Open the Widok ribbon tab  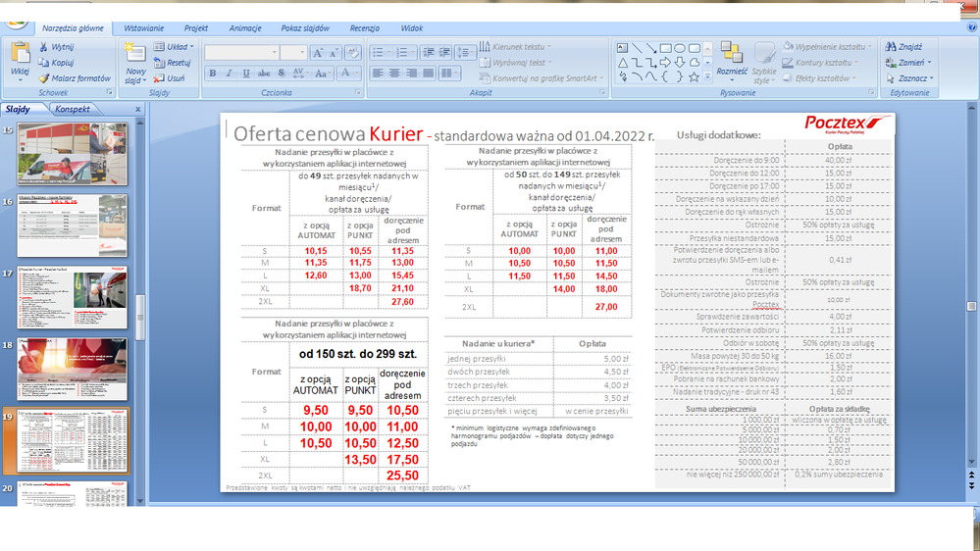click(x=412, y=28)
